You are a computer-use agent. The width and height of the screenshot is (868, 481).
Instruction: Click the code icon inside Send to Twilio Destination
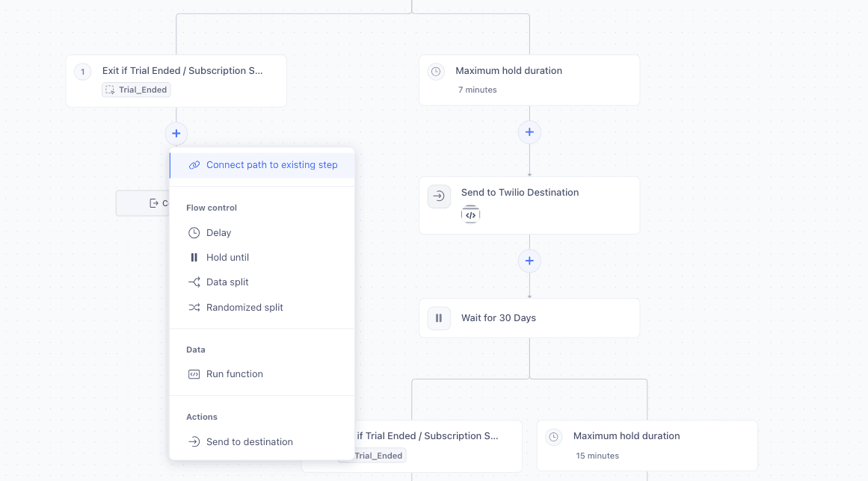coord(471,214)
